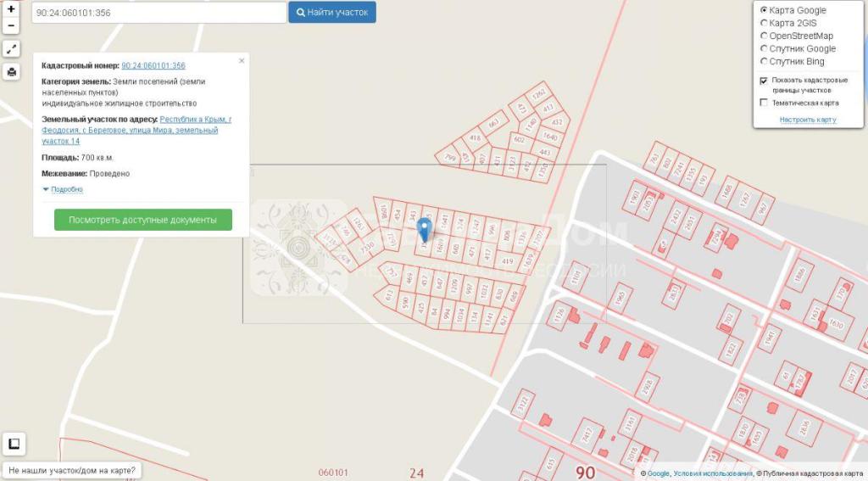Open Настроить карту settings link
Screen dimensions: 868x481
808,120
